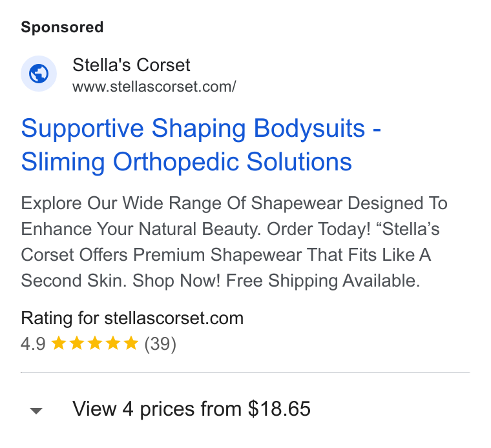This screenshot has height=448, width=491.
Task: Click Rating for stellascorset.com text
Action: click(132, 318)
